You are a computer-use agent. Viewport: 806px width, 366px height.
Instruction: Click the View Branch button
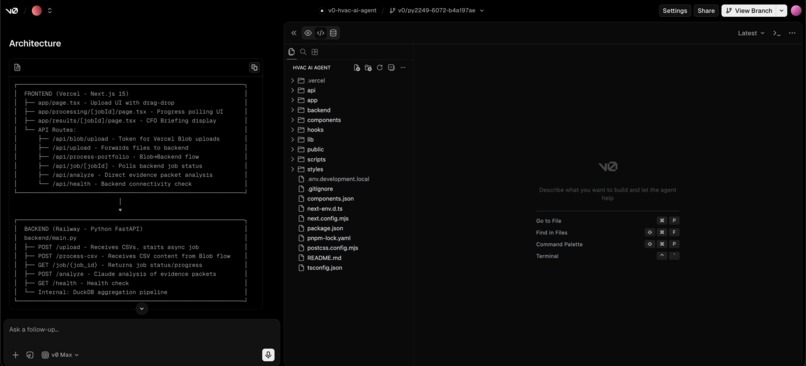pyautogui.click(x=748, y=10)
